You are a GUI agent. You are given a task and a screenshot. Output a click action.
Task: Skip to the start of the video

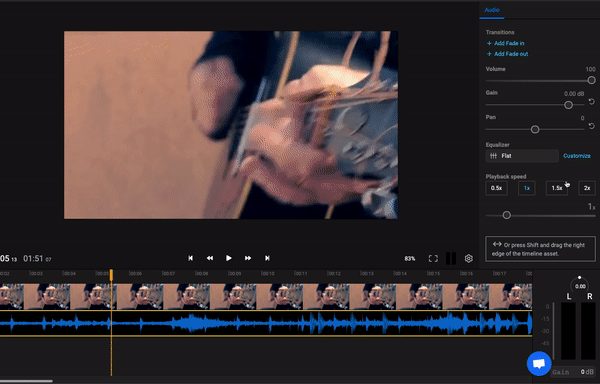tap(190, 258)
